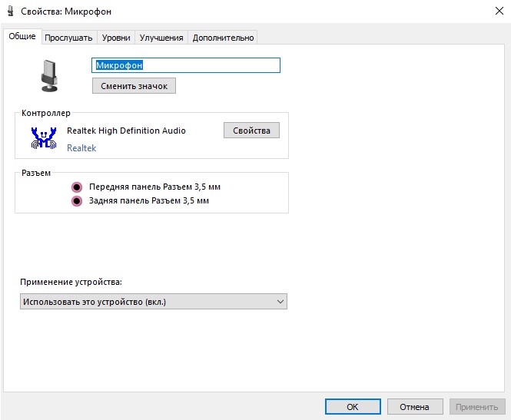
Task: Select the Улучшения tab
Action: click(x=161, y=38)
